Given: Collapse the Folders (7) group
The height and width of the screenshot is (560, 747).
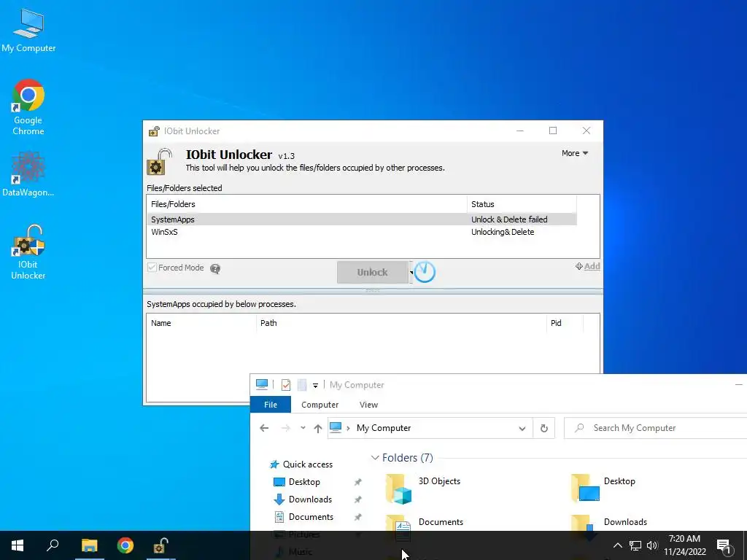Looking at the screenshot, I should click(x=375, y=458).
